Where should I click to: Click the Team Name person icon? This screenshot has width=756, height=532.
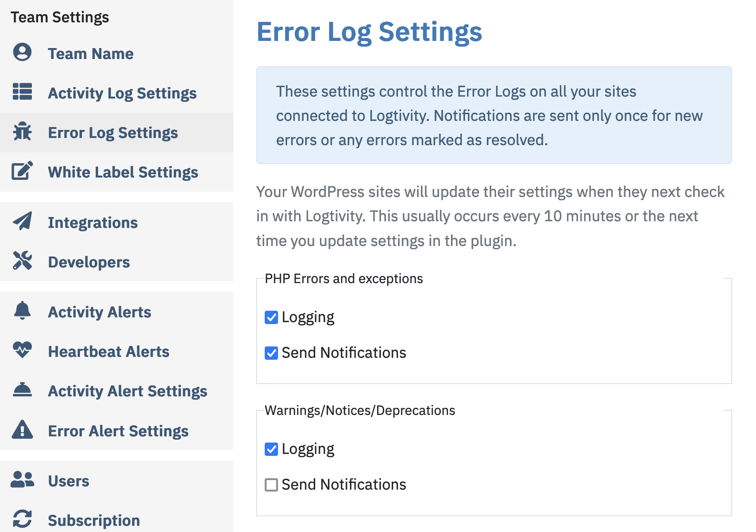pos(22,53)
